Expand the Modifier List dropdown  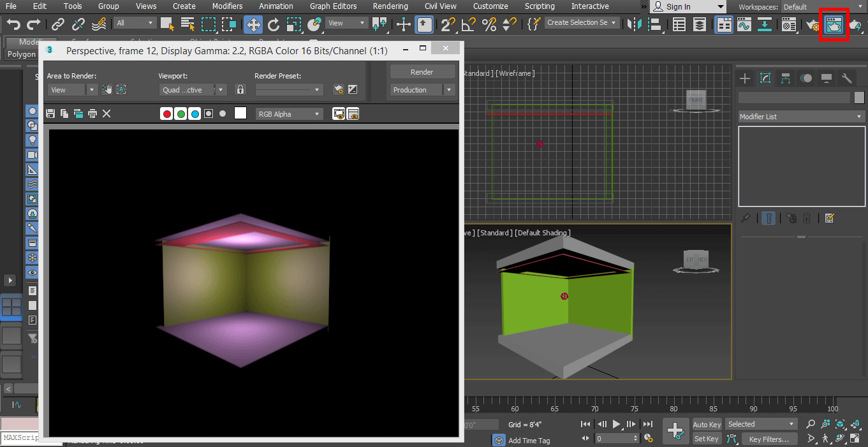pos(800,117)
